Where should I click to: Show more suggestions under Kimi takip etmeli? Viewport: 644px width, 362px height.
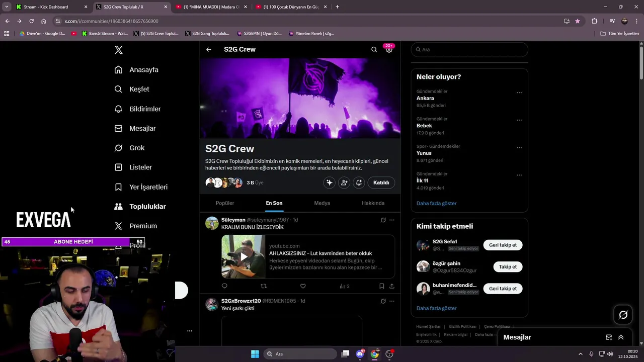pyautogui.click(x=436, y=308)
